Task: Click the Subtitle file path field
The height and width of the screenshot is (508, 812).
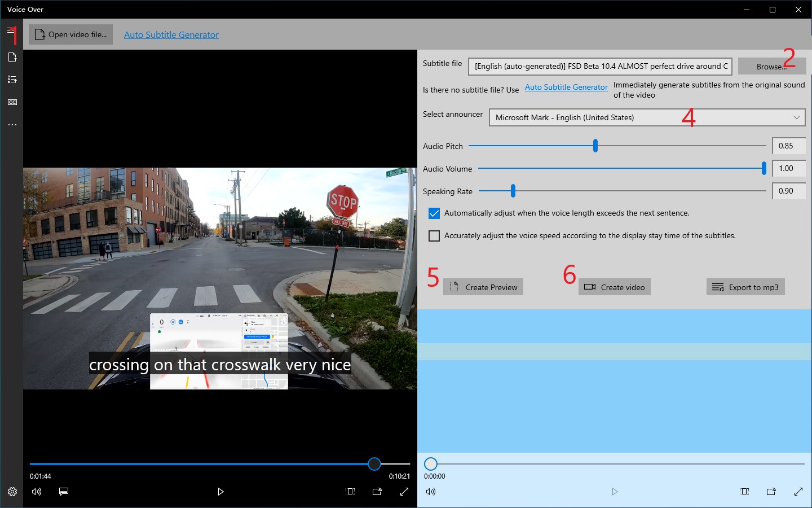Action: (600, 67)
